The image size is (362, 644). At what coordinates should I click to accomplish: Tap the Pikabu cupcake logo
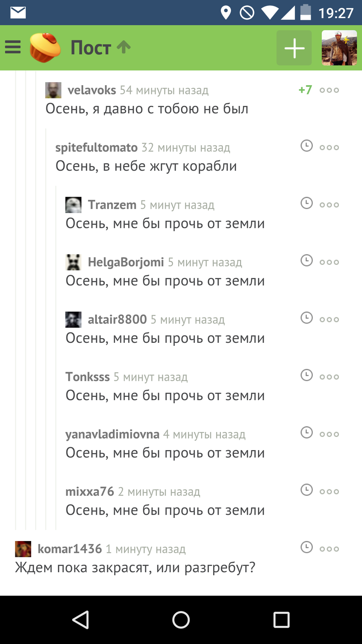[45, 47]
